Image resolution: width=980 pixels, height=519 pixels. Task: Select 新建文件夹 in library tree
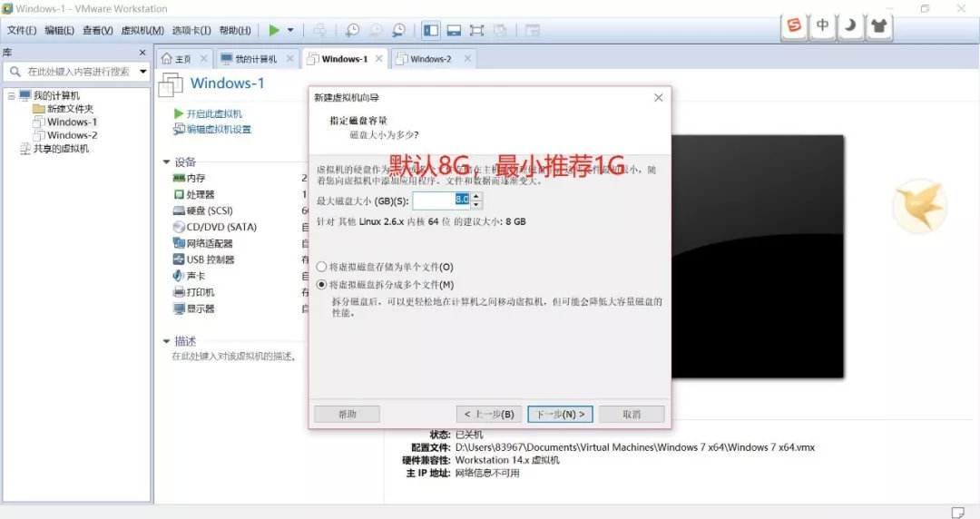coord(70,109)
